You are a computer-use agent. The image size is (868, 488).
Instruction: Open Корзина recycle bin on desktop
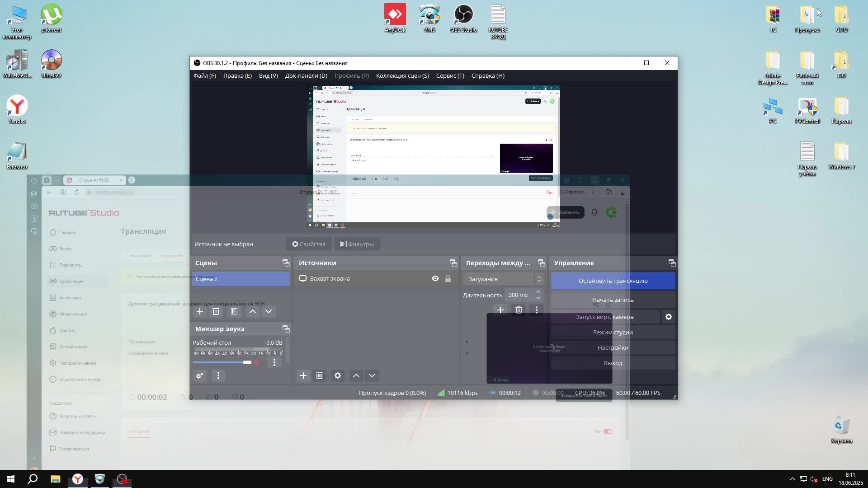[841, 430]
